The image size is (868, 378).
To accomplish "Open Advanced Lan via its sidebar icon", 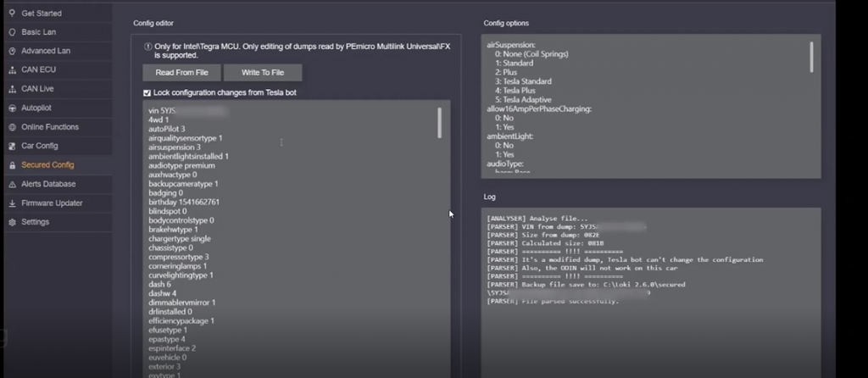I will (x=11, y=51).
